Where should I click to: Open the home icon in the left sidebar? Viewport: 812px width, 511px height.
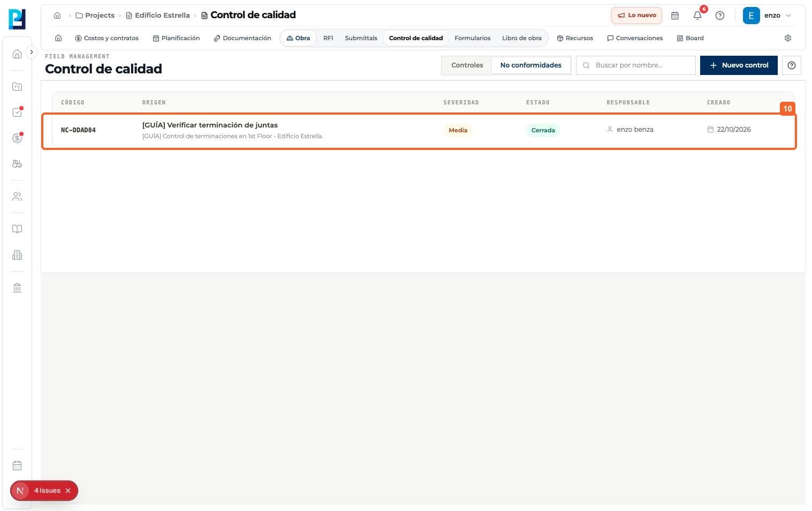tap(17, 54)
